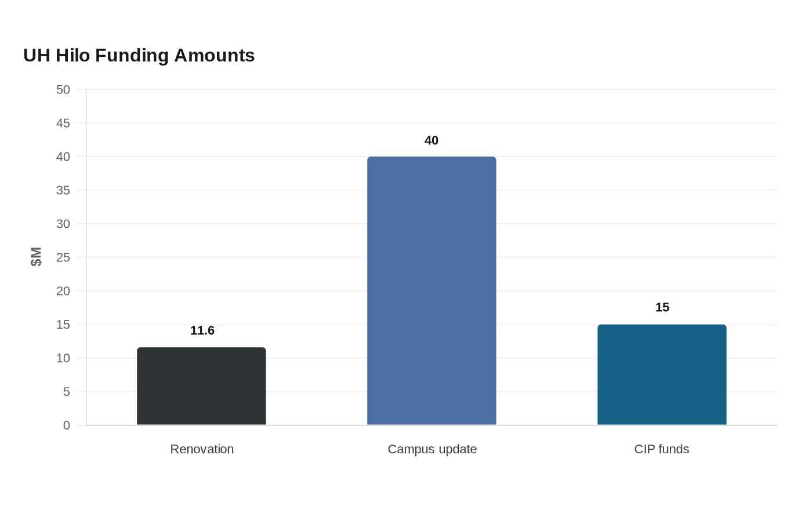Image resolution: width=812 pixels, height=510 pixels.
Task: Click the 10 y-axis tick label
Action: pos(63,358)
